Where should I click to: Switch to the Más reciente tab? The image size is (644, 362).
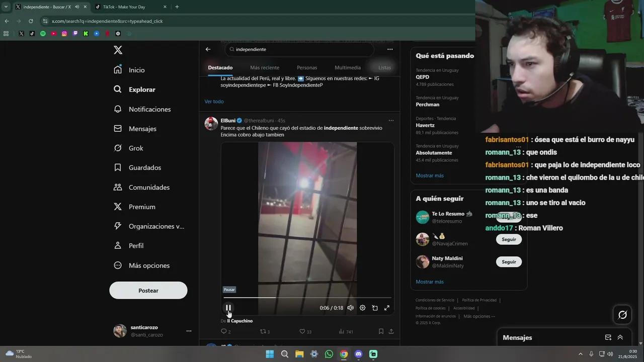coord(265,67)
